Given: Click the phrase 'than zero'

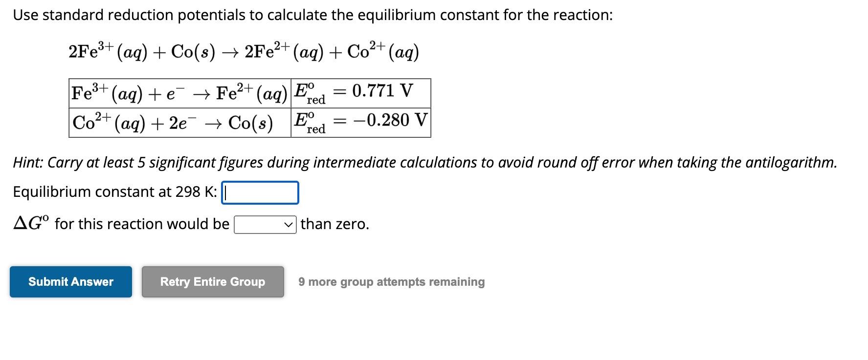Looking at the screenshot, I should click(x=334, y=224).
